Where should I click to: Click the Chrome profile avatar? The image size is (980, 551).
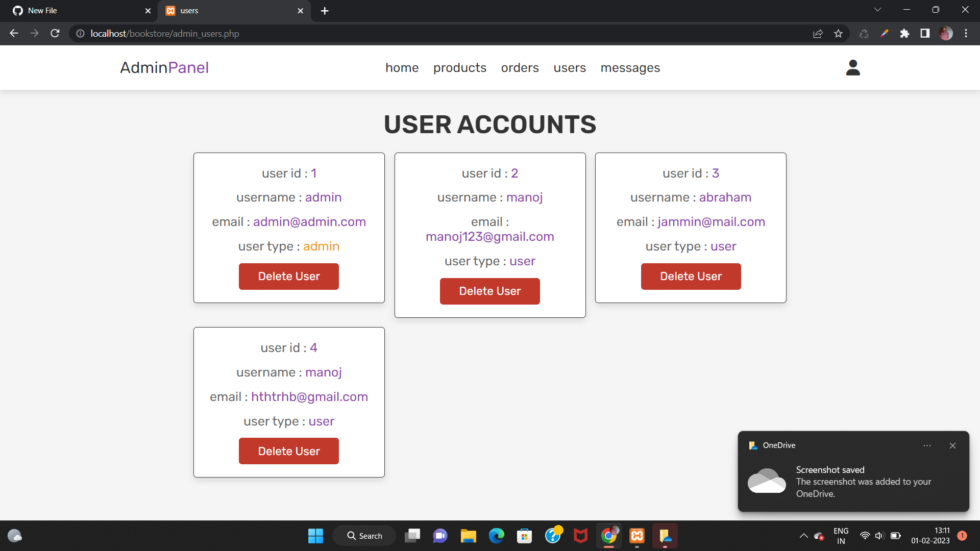(946, 33)
